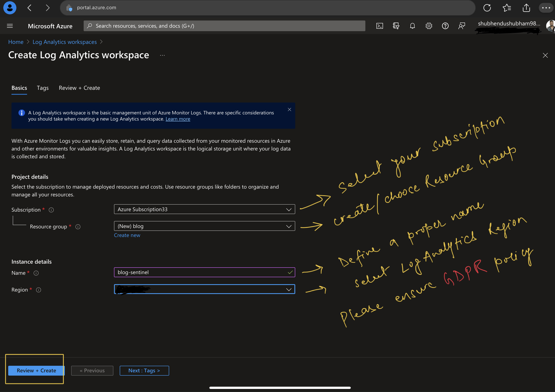Click the Resource group info icon
This screenshot has height=392, width=555.
point(78,227)
